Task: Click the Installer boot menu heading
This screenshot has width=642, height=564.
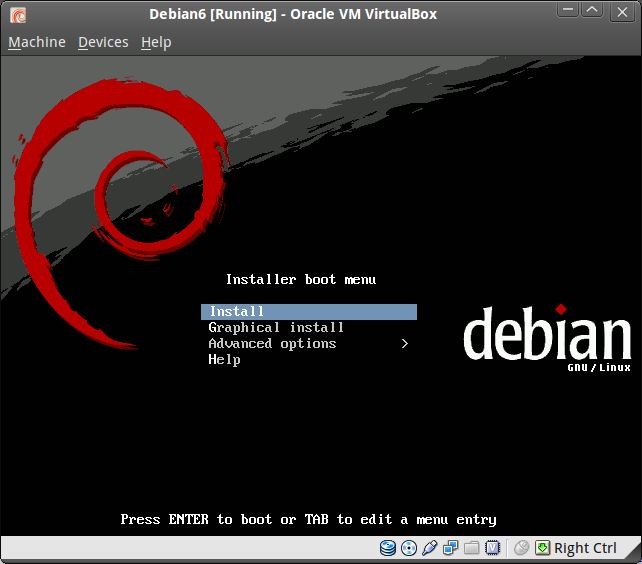Action: [301, 279]
